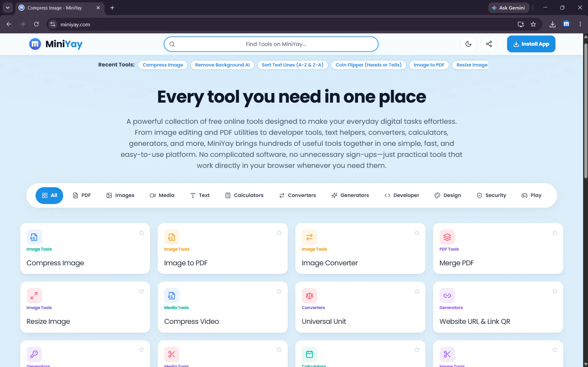
Task: Select the PDF category tab
Action: coord(82,195)
